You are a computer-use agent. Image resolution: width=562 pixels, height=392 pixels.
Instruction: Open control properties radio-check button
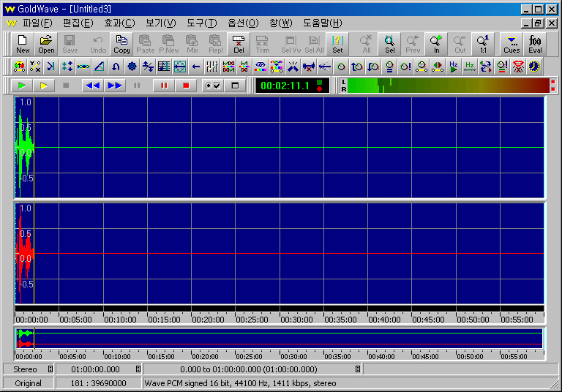pyautogui.click(x=212, y=86)
